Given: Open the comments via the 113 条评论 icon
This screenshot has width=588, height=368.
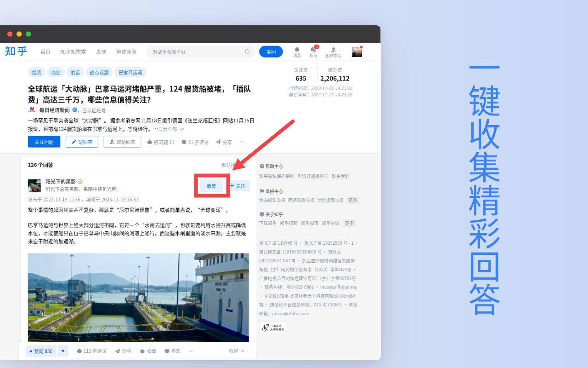Looking at the screenshot, I should [x=91, y=351].
